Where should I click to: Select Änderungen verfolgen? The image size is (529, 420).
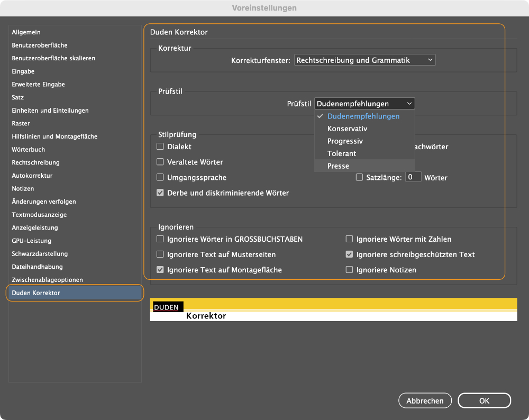click(x=43, y=202)
